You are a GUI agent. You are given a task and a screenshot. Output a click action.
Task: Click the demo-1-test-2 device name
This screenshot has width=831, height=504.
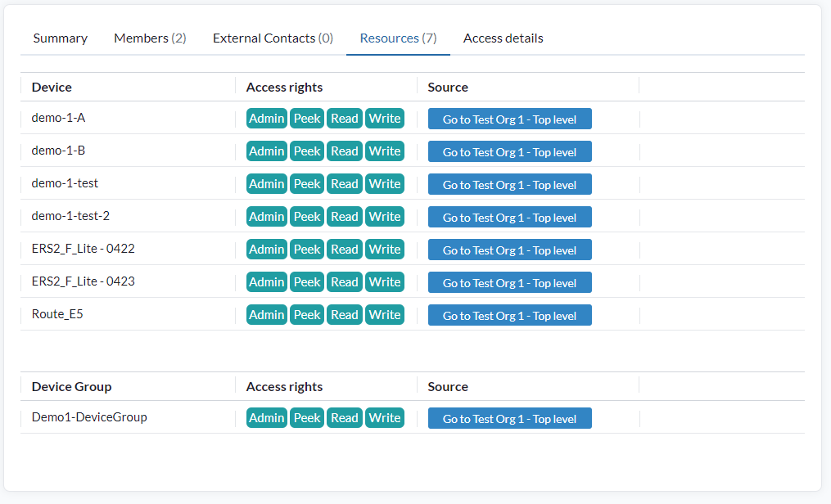tap(70, 216)
